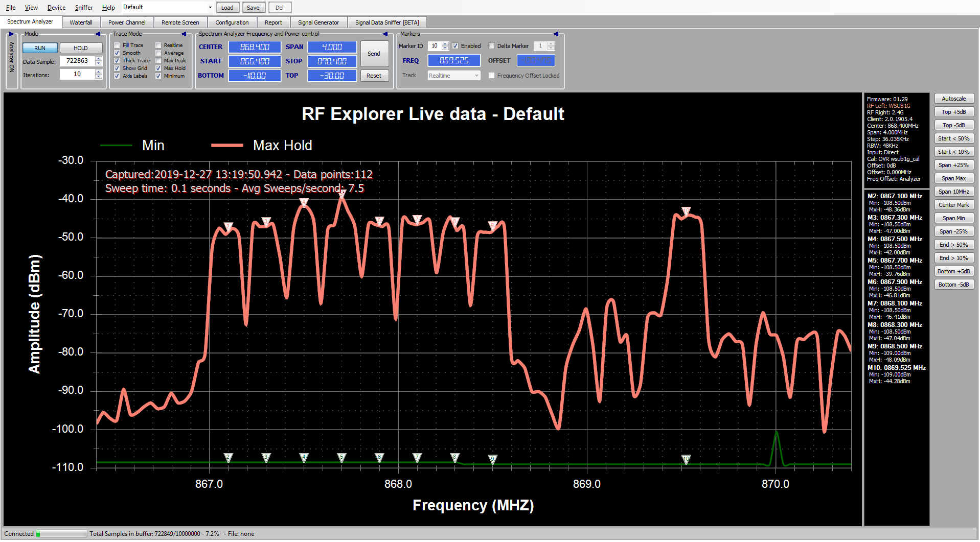Collapse the Frequency and Power control panel
The height and width of the screenshot is (542, 980).
point(385,34)
